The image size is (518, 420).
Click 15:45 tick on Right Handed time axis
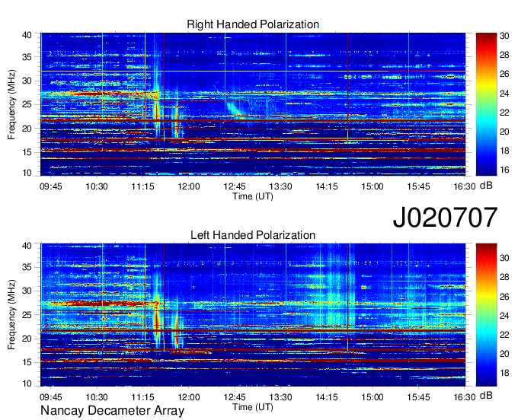(x=418, y=186)
